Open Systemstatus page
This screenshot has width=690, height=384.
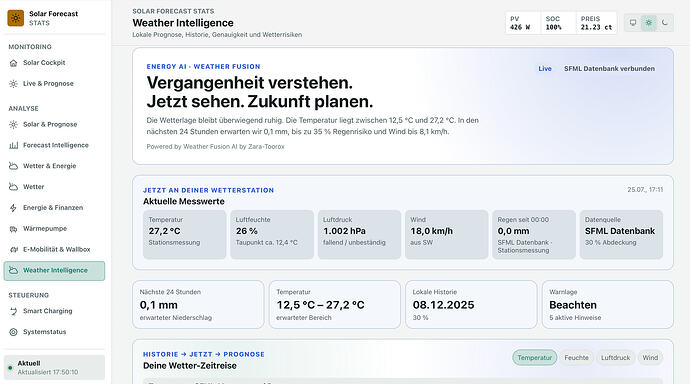click(54, 332)
